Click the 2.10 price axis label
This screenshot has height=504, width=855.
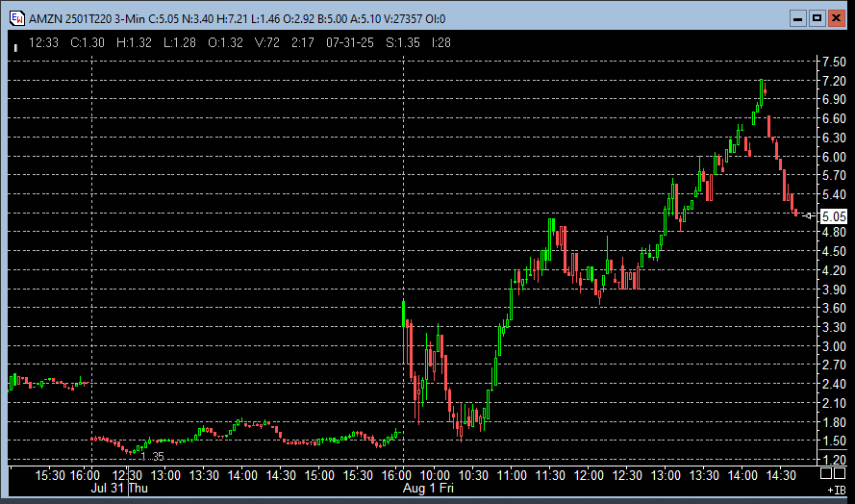[x=834, y=403]
